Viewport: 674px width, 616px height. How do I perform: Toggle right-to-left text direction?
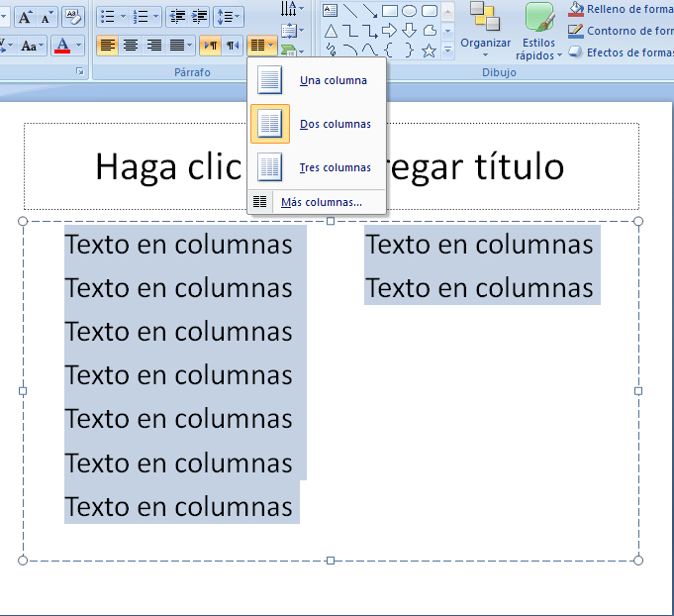(x=233, y=46)
